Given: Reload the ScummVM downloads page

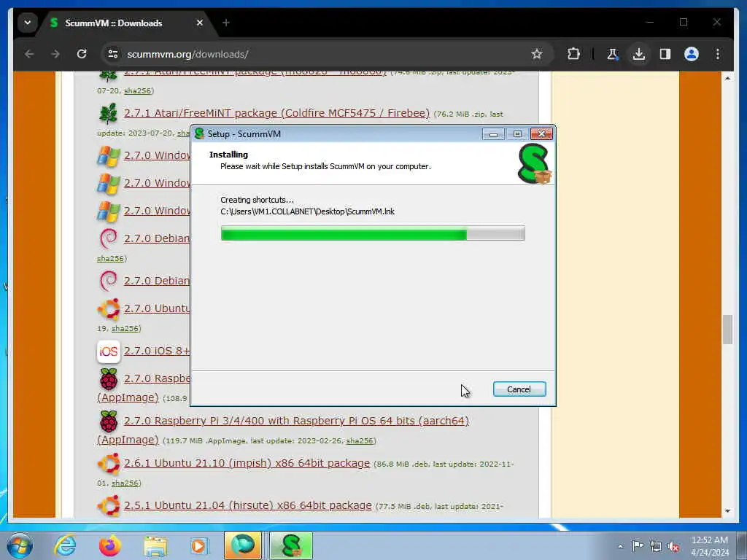Looking at the screenshot, I should (x=82, y=54).
